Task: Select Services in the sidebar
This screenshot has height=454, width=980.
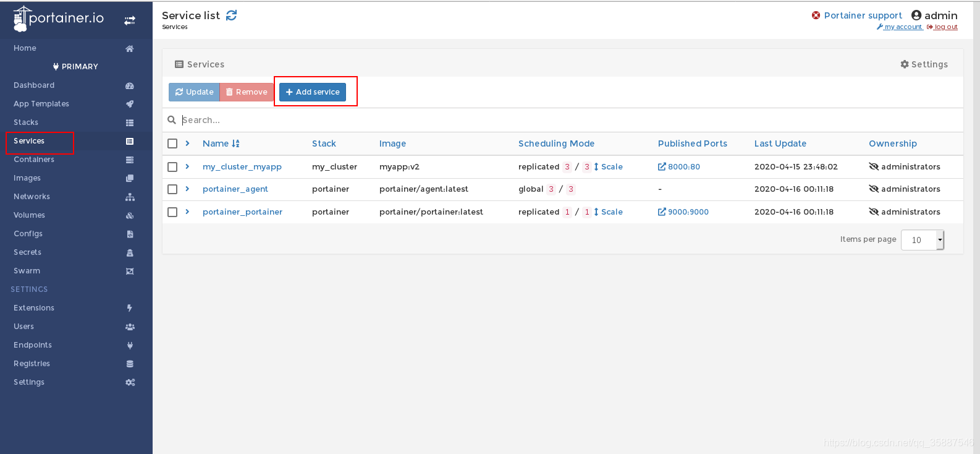Action: tap(29, 141)
